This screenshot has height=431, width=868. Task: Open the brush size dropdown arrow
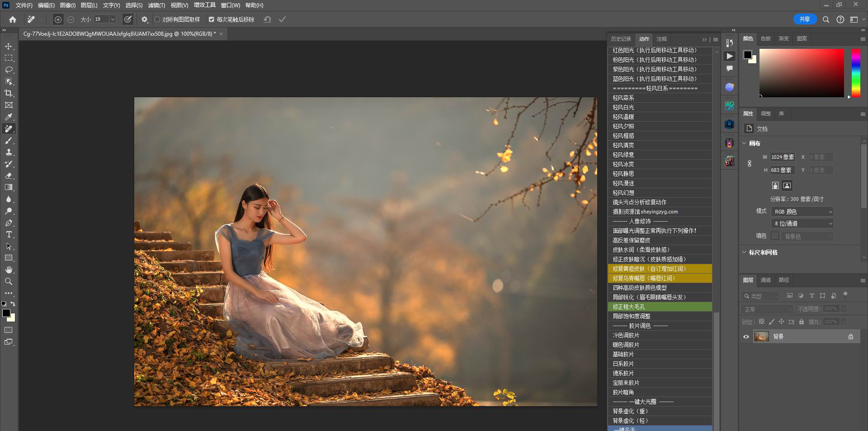coord(113,19)
